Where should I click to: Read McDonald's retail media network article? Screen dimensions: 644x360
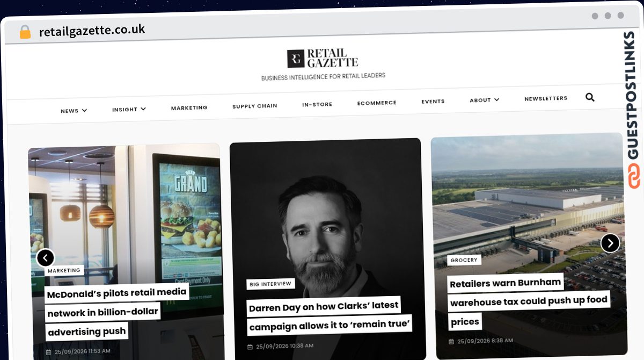[x=117, y=312]
